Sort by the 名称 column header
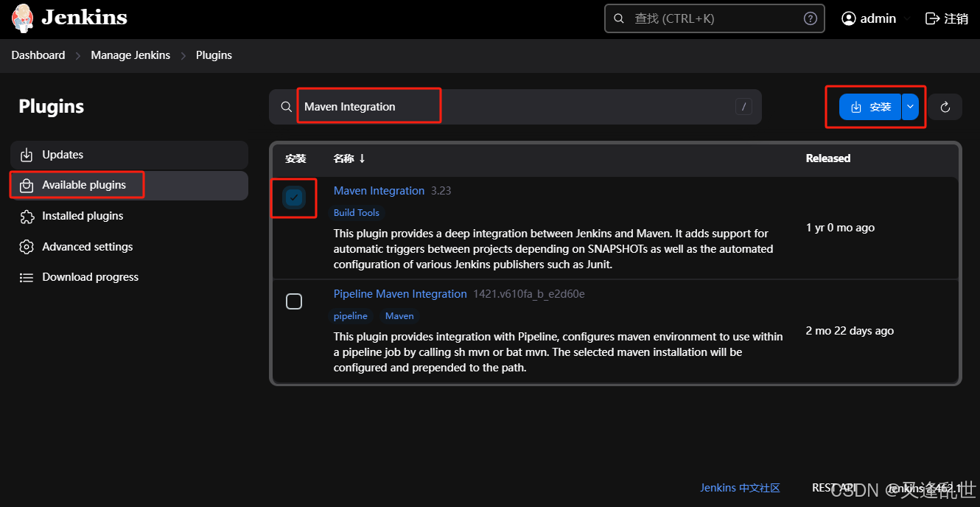 (x=349, y=158)
